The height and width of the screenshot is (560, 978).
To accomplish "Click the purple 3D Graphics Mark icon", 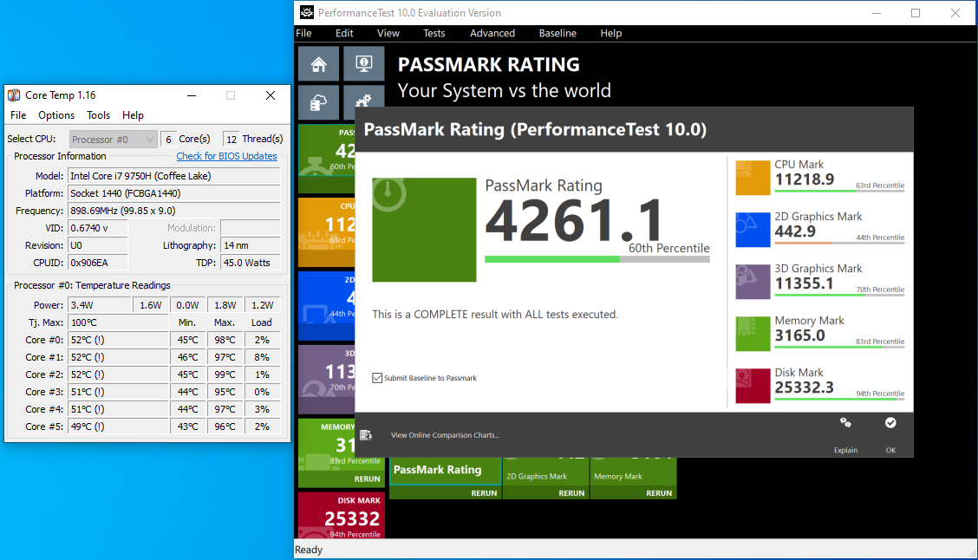I will [753, 282].
